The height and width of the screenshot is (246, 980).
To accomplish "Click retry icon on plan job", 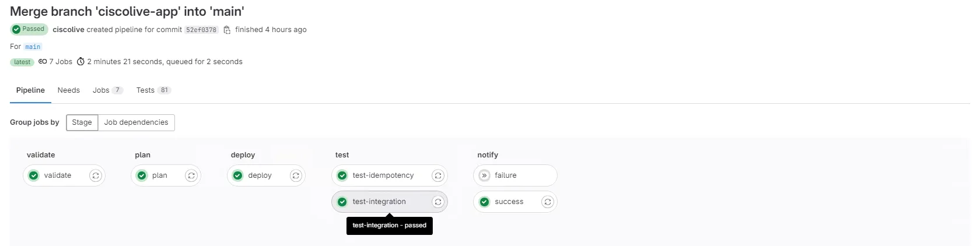I will pyautogui.click(x=191, y=175).
